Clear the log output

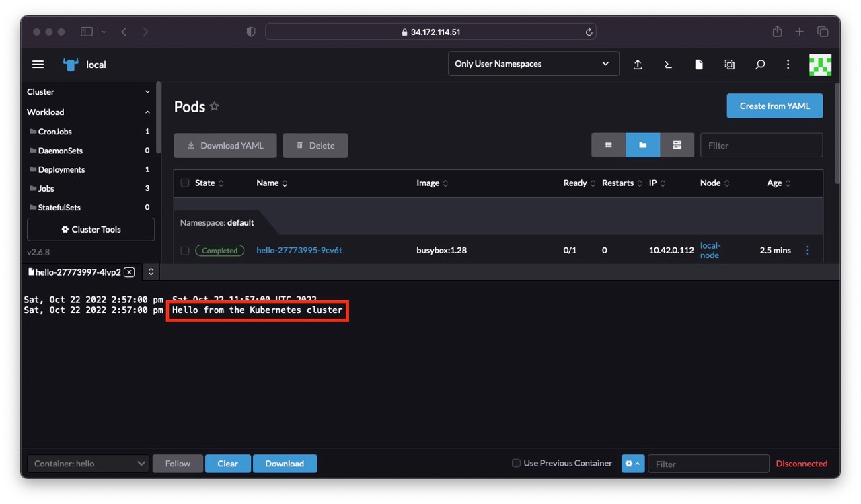(228, 464)
